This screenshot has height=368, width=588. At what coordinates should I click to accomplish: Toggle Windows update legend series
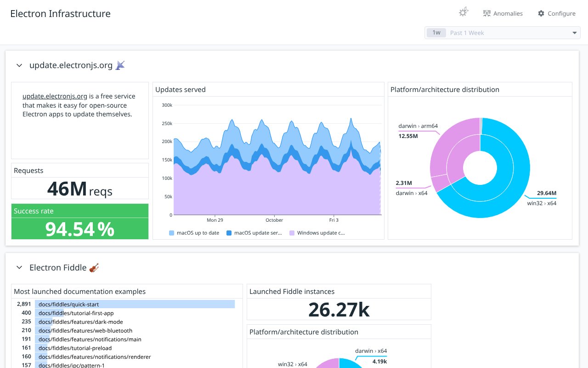[317, 233]
